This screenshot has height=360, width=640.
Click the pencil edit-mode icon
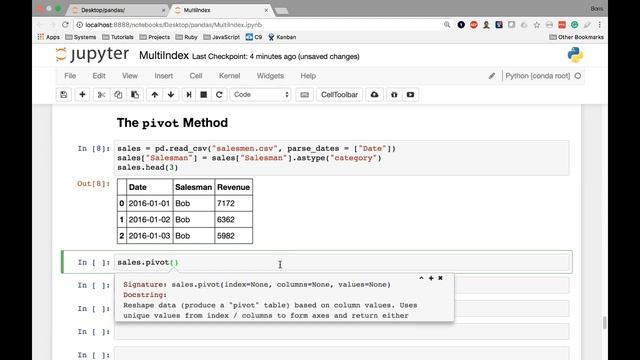click(x=492, y=76)
